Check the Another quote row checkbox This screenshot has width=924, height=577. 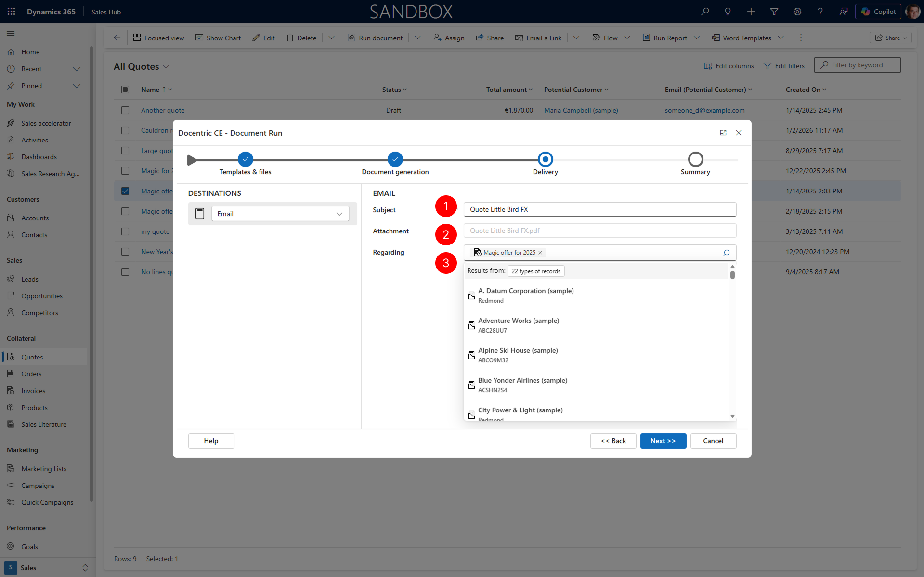coord(125,110)
